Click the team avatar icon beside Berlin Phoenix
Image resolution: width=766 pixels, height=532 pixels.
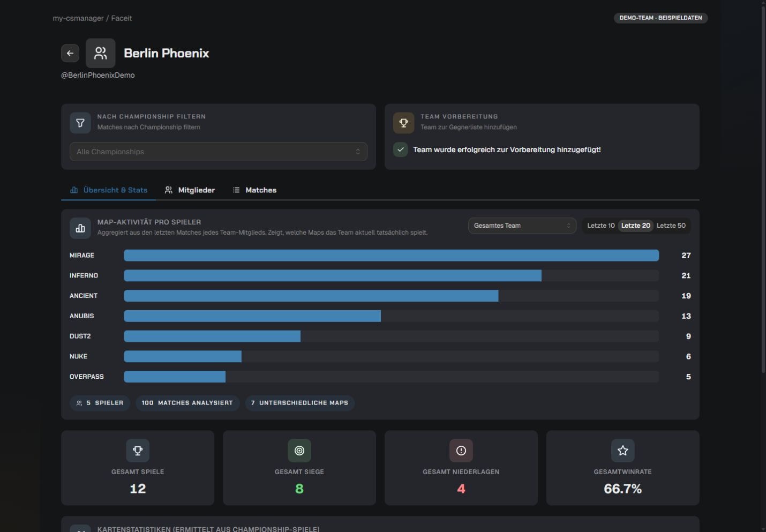101,53
